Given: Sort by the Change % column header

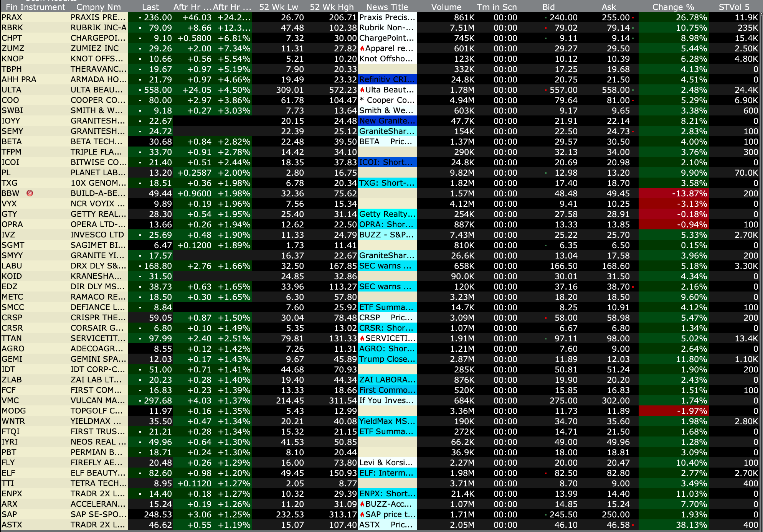Looking at the screenshot, I should pos(673,7).
